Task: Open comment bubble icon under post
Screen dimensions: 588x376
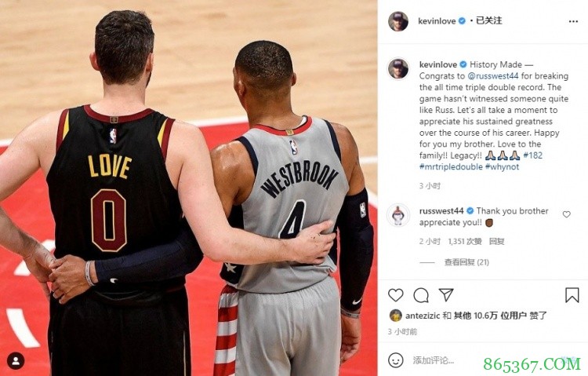Action: (421, 295)
